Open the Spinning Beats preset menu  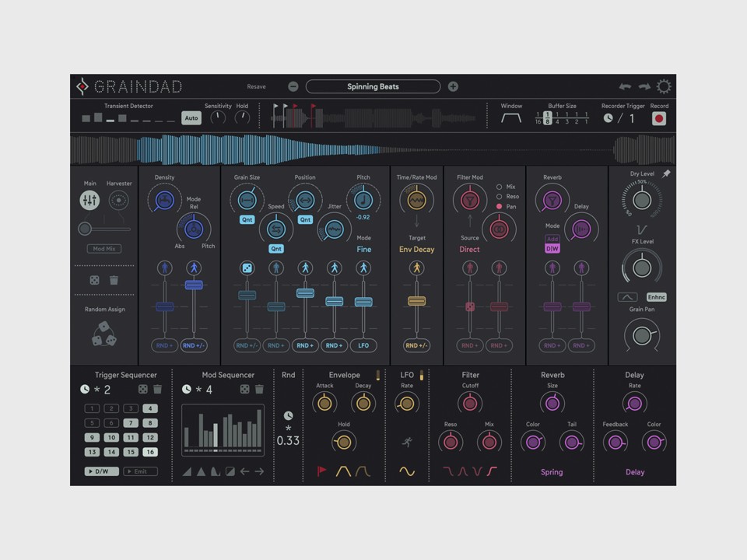(373, 86)
